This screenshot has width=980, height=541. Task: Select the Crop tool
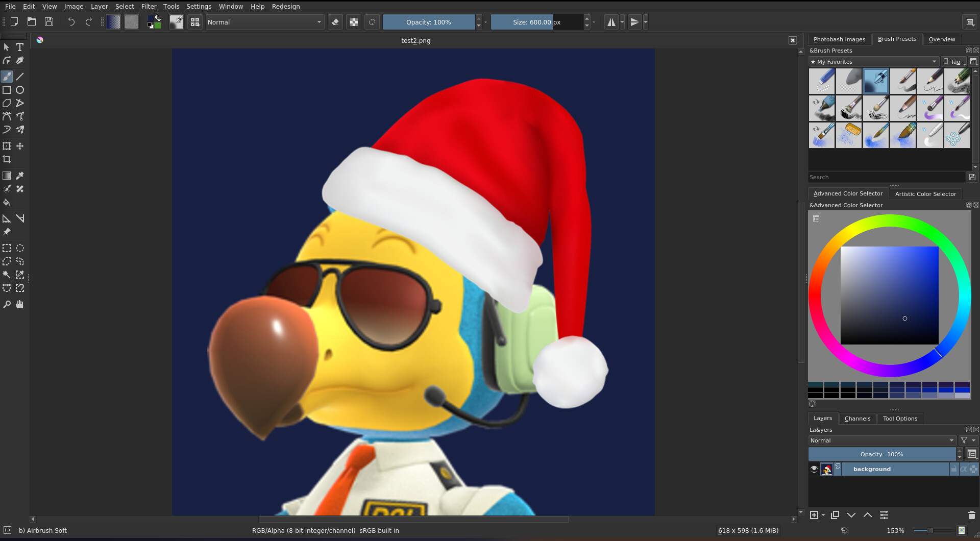(x=7, y=159)
